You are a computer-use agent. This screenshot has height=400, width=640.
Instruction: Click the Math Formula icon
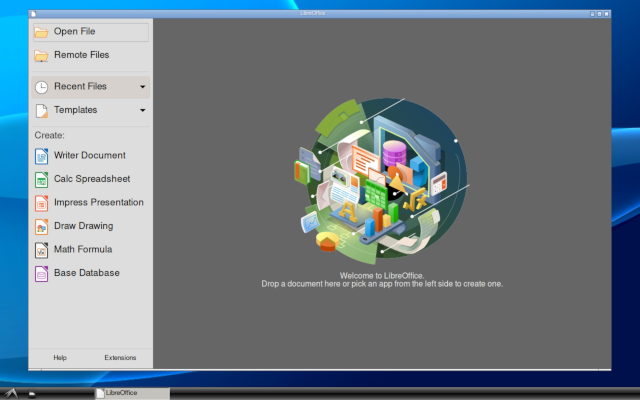[41, 250]
